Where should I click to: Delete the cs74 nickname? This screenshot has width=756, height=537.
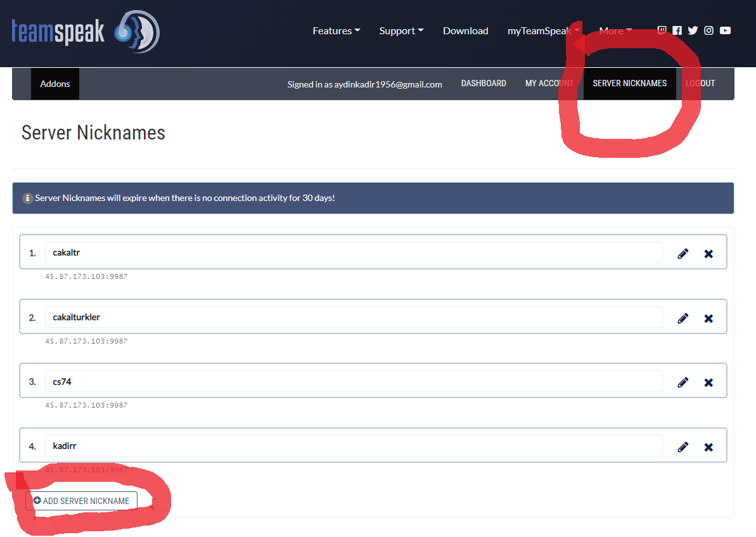click(x=708, y=382)
